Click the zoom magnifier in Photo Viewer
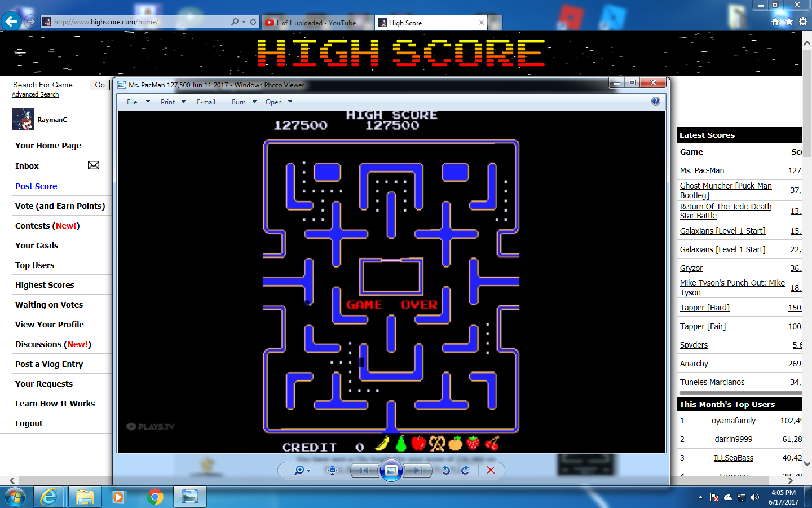Viewport: 812px width, 508px height. tap(299, 470)
